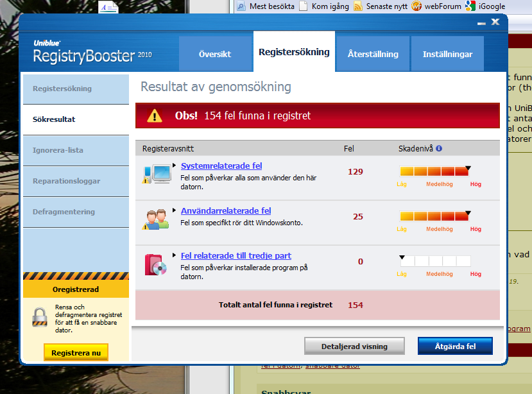Click the Registeravsnitt column header
The width and height of the screenshot is (532, 394).
point(168,149)
